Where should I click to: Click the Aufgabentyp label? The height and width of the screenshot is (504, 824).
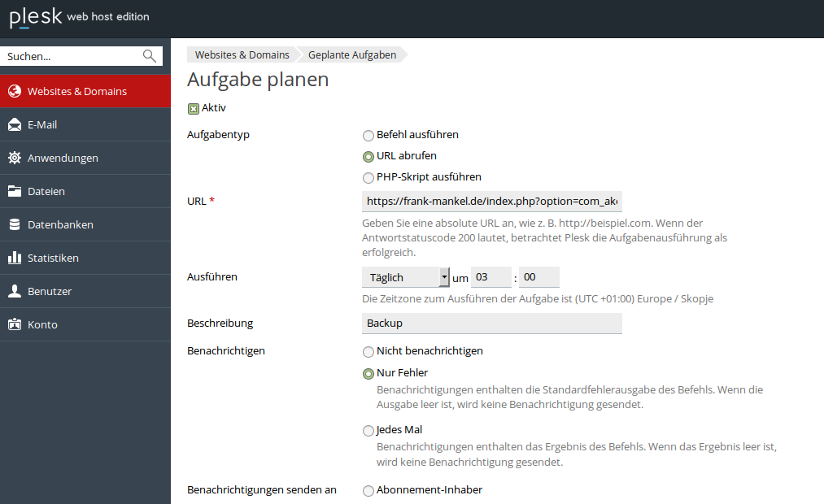point(218,135)
